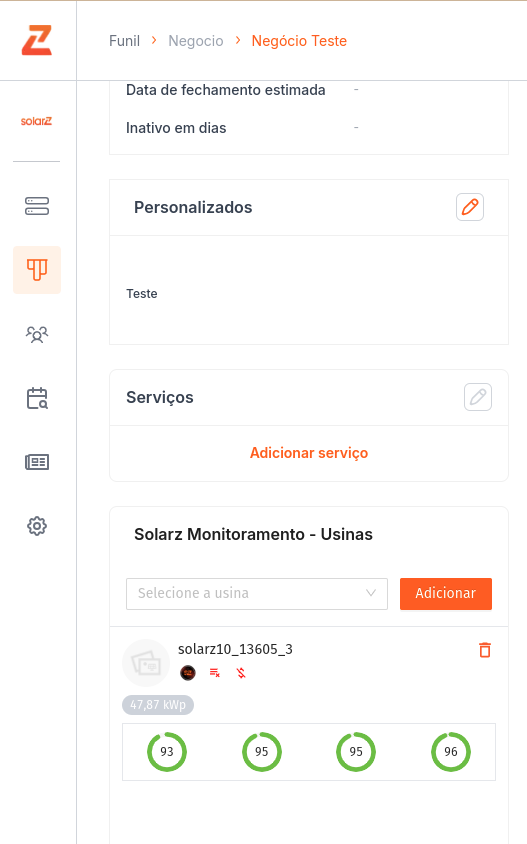Click the Serviços edit pencil icon
527x844 pixels.
478,397
